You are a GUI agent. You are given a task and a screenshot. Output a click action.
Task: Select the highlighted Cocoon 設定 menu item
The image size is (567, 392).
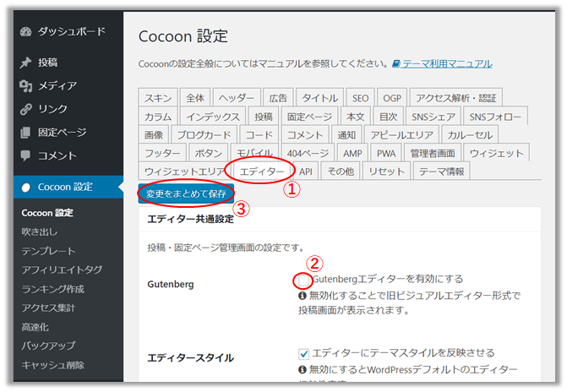pyautogui.click(x=68, y=187)
